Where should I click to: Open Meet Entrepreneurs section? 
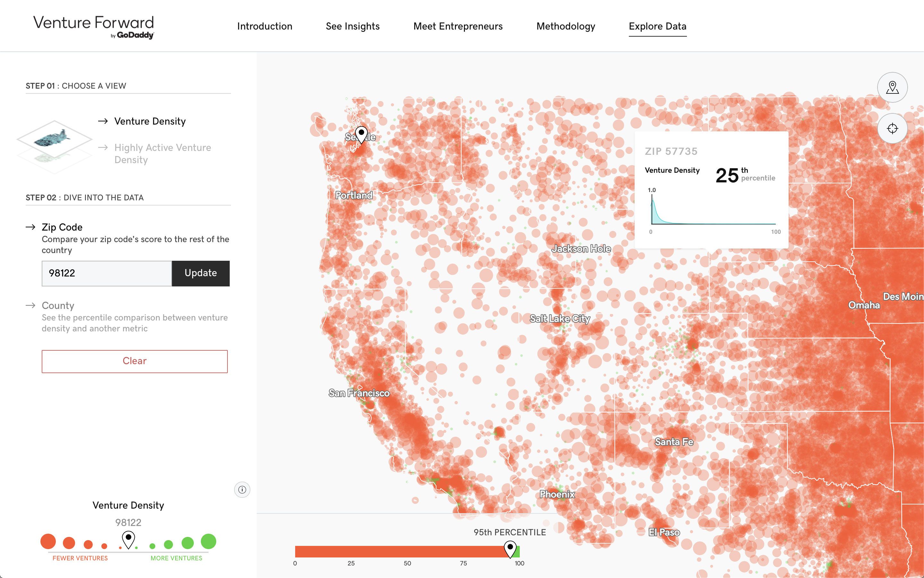click(x=458, y=26)
